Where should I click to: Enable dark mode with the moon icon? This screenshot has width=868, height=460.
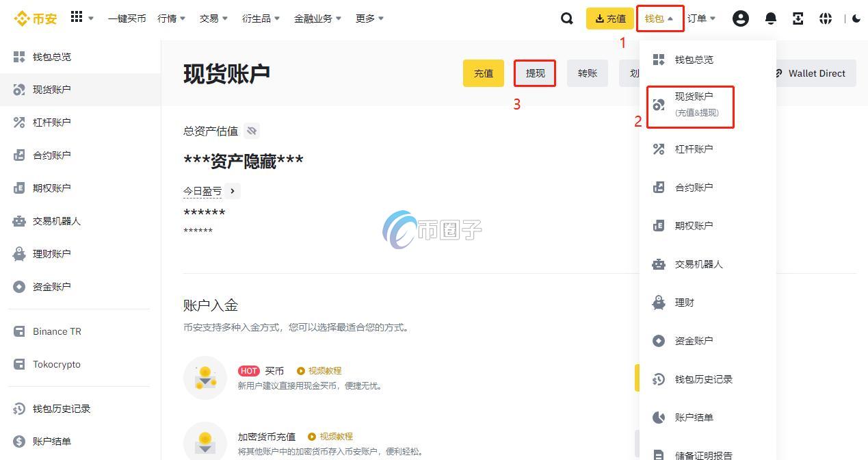pyautogui.click(x=857, y=18)
